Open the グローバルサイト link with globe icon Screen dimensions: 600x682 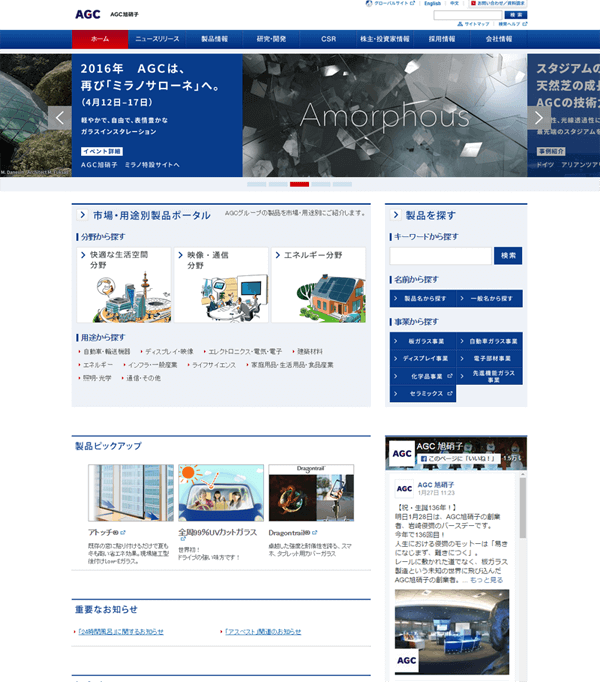coord(390,3)
